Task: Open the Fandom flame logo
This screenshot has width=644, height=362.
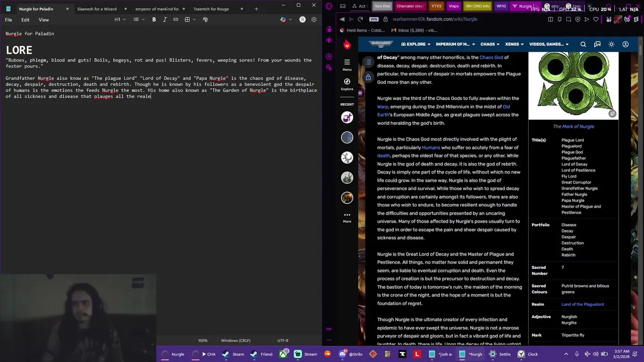Action: tap(347, 44)
